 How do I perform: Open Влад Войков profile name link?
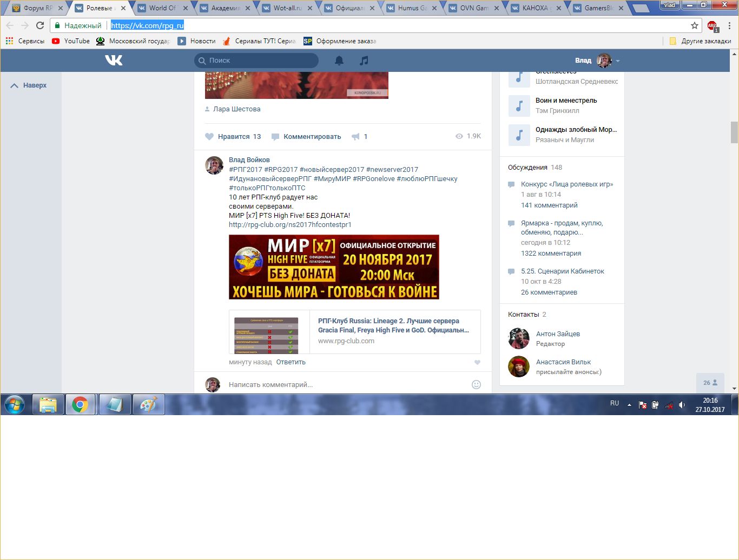249,160
